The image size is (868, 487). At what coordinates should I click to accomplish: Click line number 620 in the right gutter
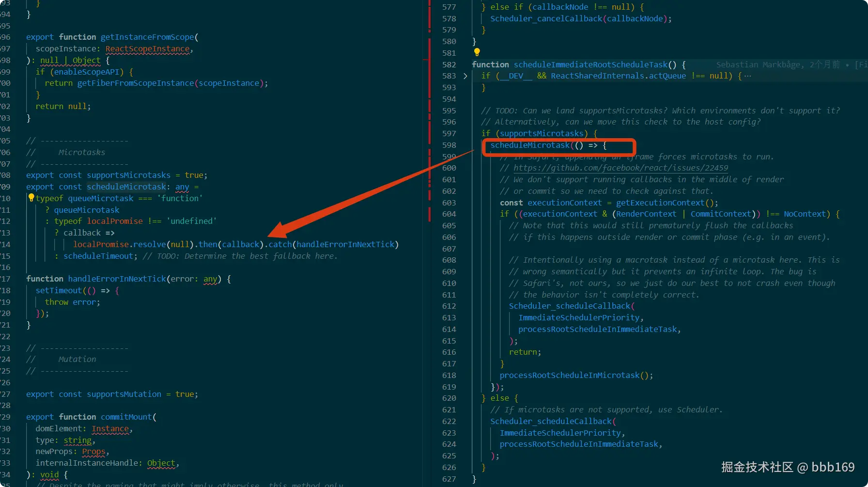(x=449, y=398)
